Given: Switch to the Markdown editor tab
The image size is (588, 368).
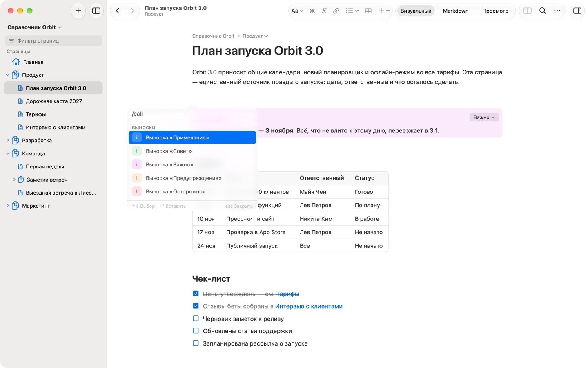Looking at the screenshot, I should (456, 11).
